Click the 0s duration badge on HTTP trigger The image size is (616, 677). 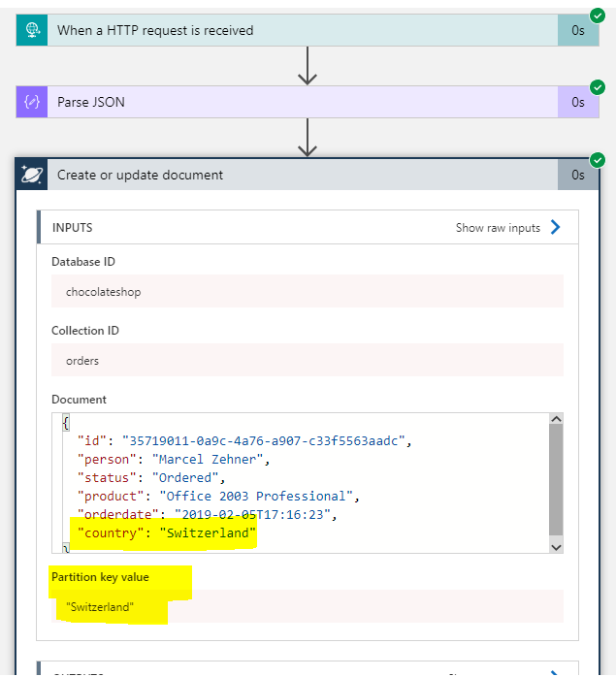click(578, 30)
